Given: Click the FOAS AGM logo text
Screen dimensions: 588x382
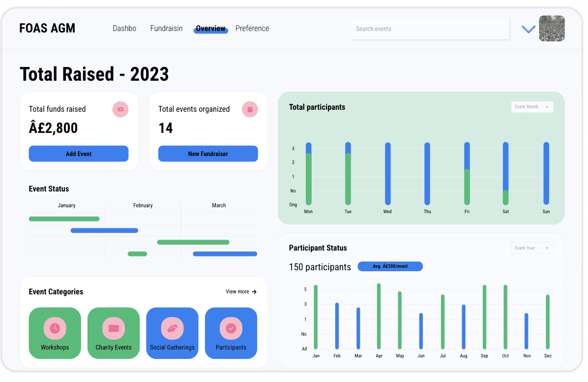Looking at the screenshot, I should 47,28.
